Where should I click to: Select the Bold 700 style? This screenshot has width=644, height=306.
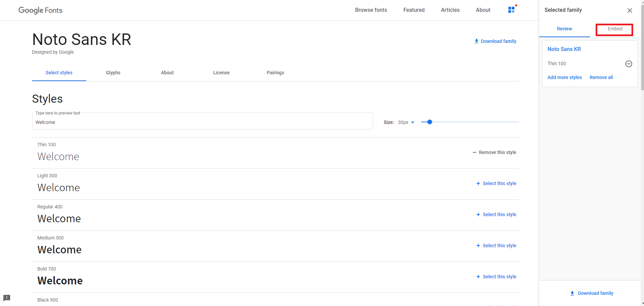496,277
